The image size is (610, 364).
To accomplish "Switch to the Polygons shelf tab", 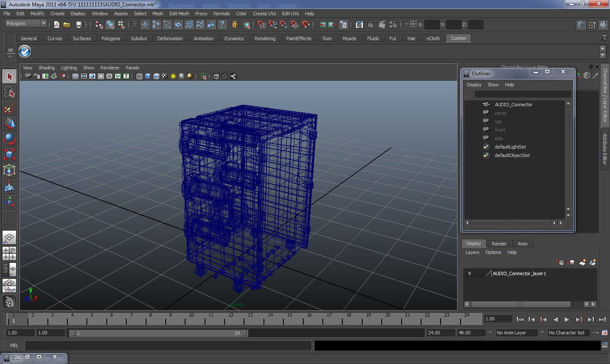I will [111, 39].
